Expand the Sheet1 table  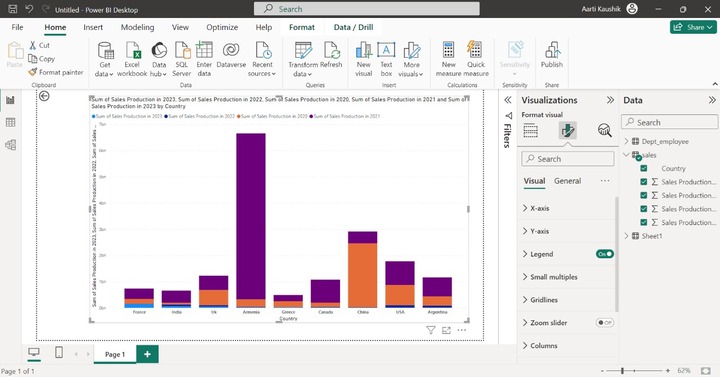tap(626, 236)
